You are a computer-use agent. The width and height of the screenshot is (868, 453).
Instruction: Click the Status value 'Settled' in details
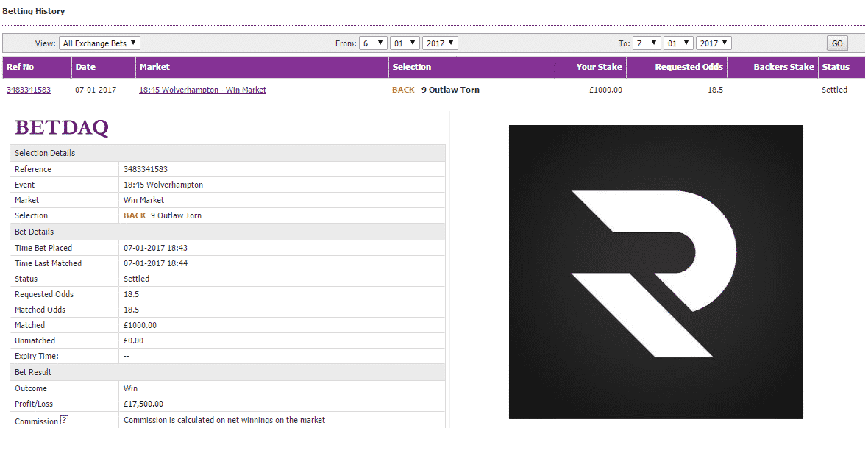136,279
